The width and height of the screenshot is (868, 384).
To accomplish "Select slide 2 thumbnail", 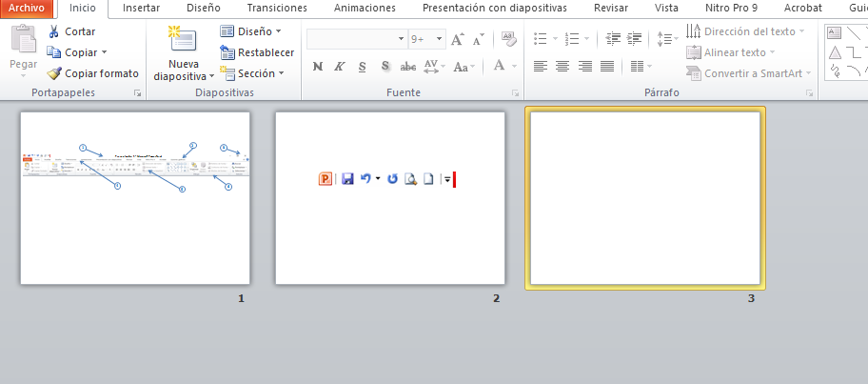I will (x=389, y=198).
